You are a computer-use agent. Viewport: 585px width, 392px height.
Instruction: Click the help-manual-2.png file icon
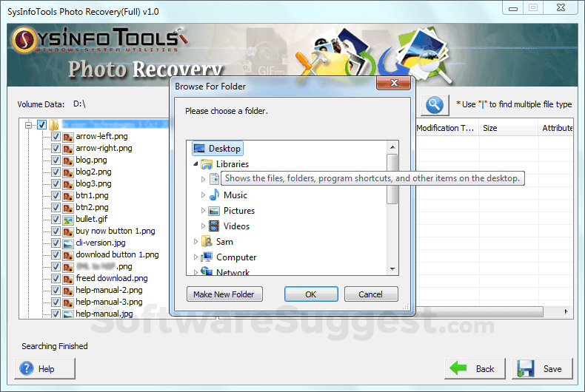click(x=68, y=290)
